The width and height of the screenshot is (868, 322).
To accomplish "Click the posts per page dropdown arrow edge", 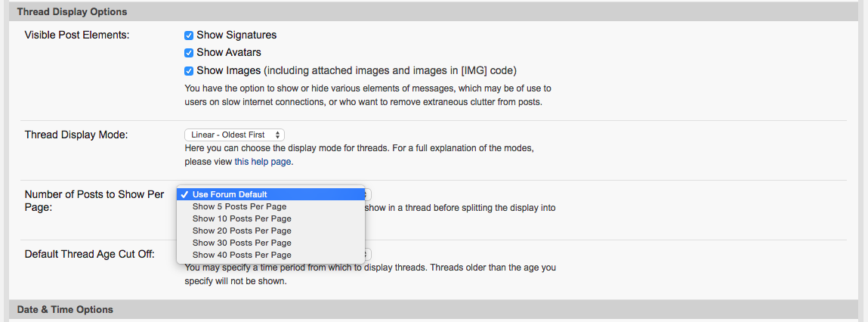I will [368, 194].
